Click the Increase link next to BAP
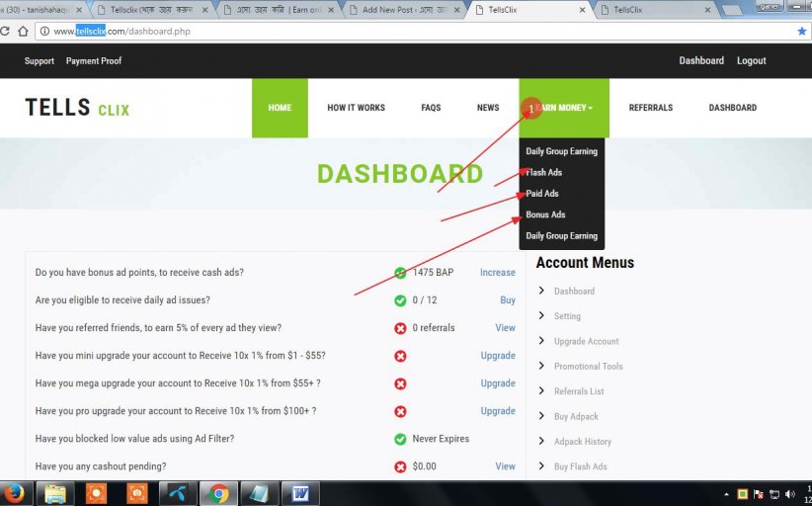 tap(497, 273)
